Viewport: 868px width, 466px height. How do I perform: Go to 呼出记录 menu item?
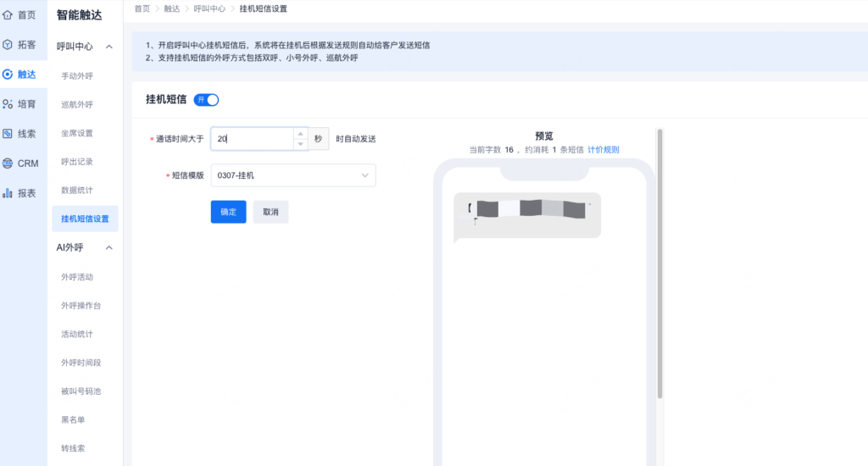(77, 162)
